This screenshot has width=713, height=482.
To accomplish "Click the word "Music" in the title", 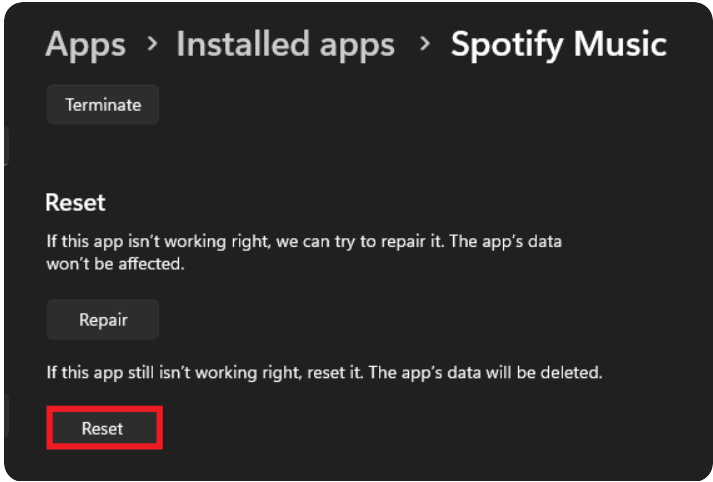I will 620,45.
